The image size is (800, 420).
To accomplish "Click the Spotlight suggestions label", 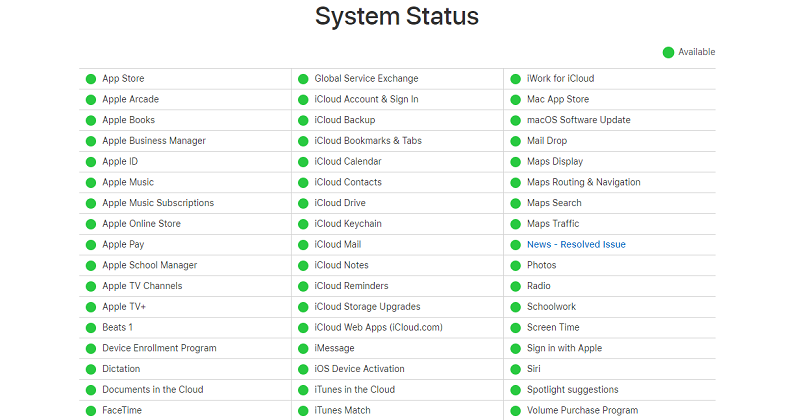I will coord(572,389).
